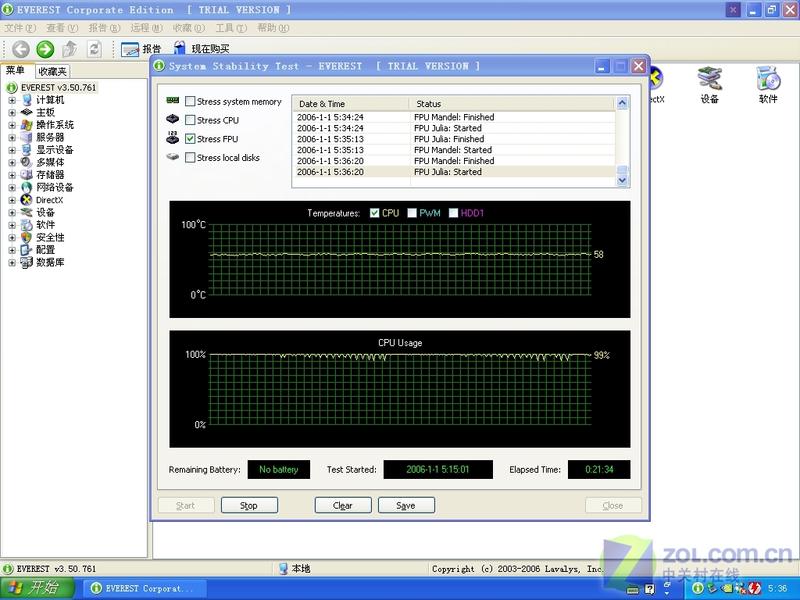Click the Status column header
The height and width of the screenshot is (600, 800).
(x=512, y=104)
